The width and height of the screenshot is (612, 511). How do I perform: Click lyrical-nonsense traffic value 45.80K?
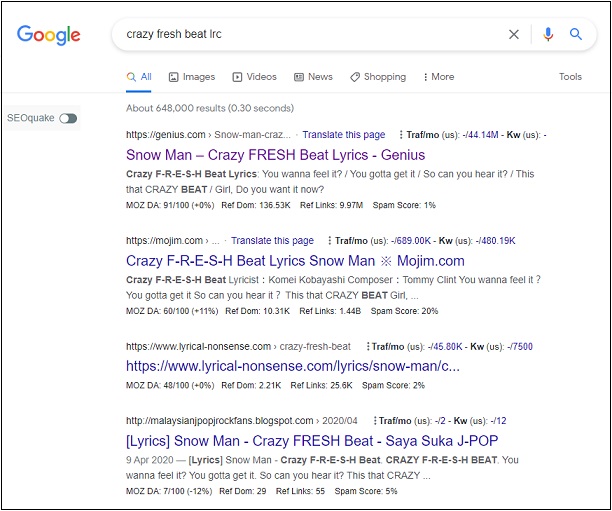pyautogui.click(x=447, y=347)
